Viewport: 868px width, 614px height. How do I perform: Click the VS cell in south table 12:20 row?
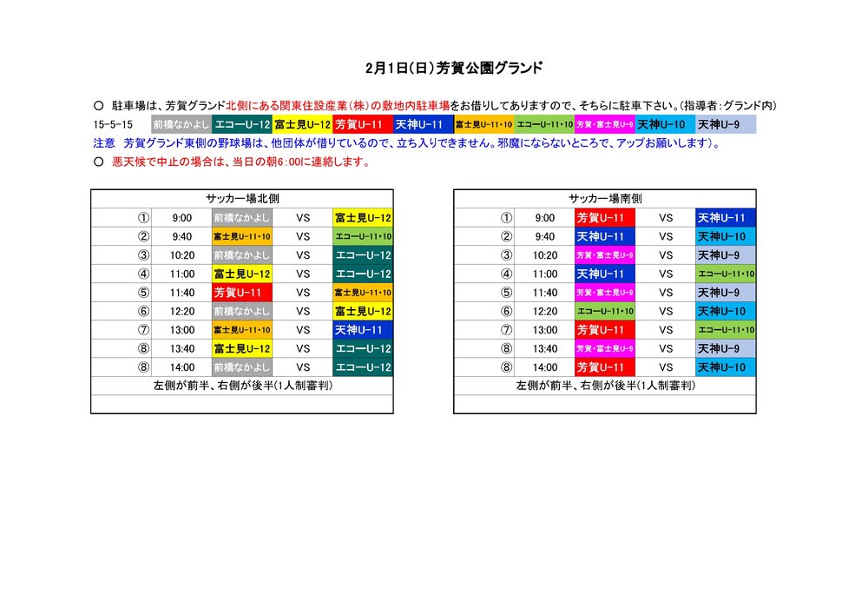(666, 311)
